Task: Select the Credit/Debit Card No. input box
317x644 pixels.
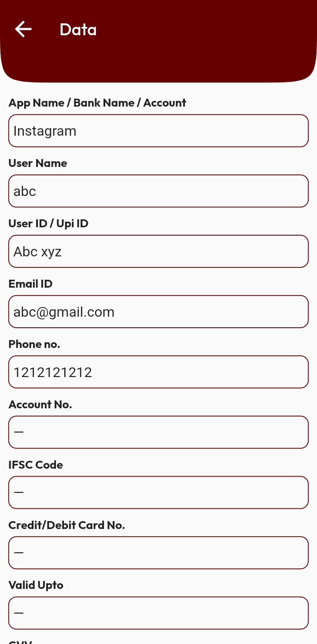Action: pos(158,553)
